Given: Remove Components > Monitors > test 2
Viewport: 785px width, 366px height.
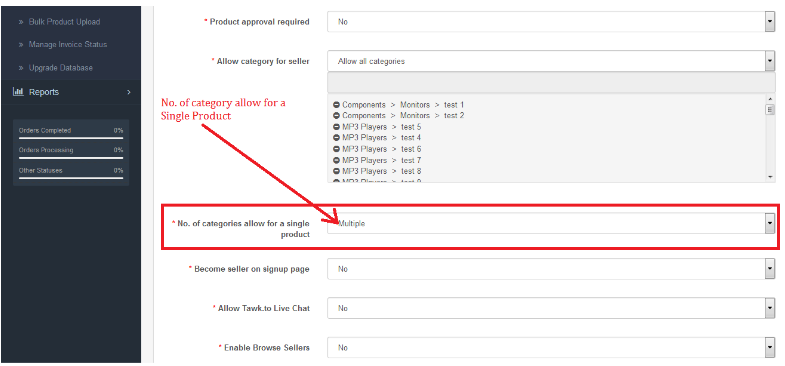Looking at the screenshot, I should click(x=336, y=116).
